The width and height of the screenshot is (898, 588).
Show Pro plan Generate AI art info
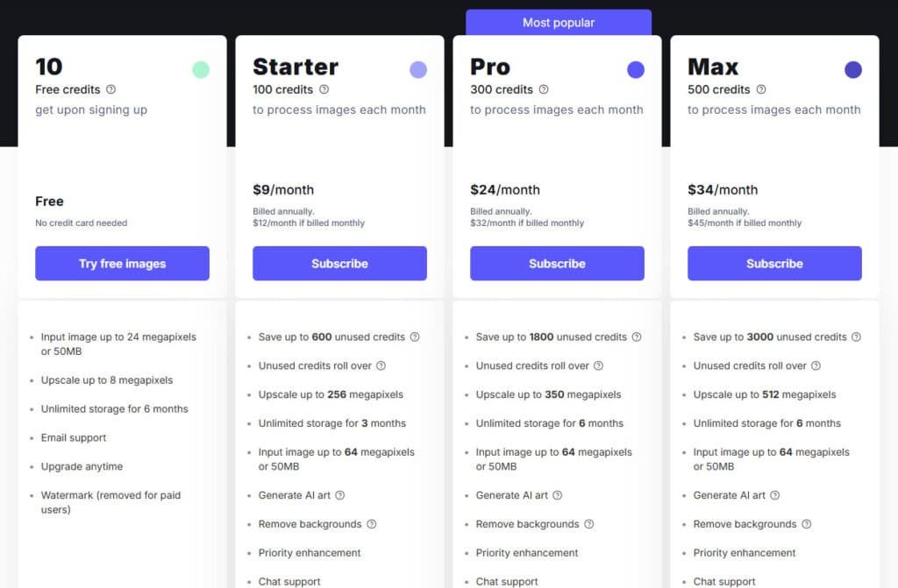tap(557, 496)
